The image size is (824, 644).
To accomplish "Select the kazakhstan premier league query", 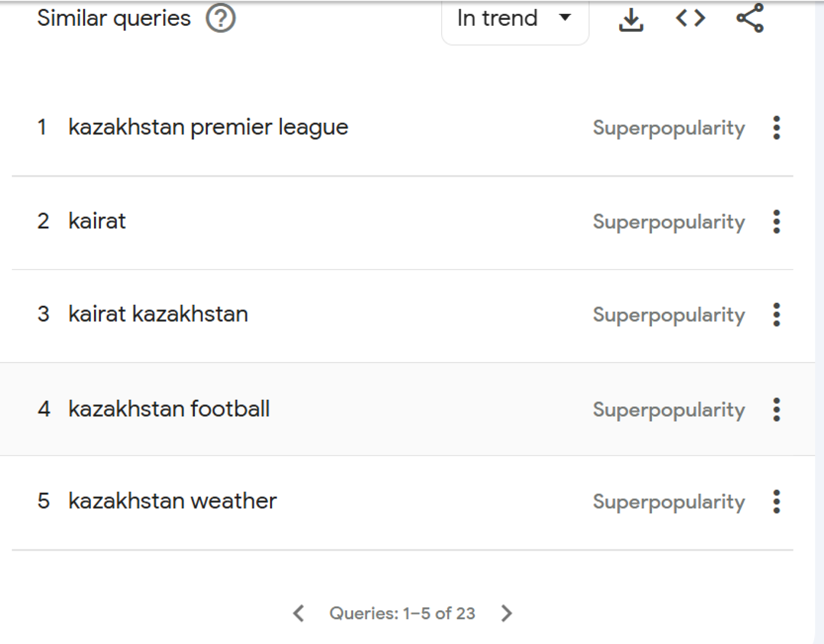I will coord(208,128).
